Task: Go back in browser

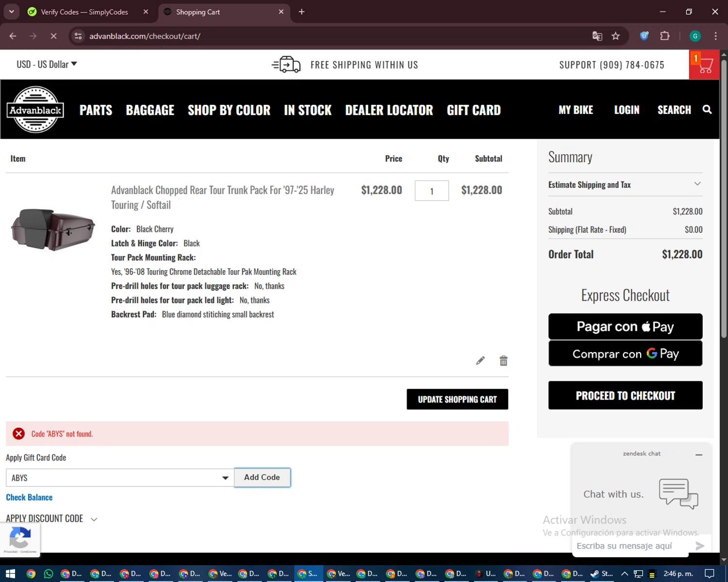Action: [13, 36]
